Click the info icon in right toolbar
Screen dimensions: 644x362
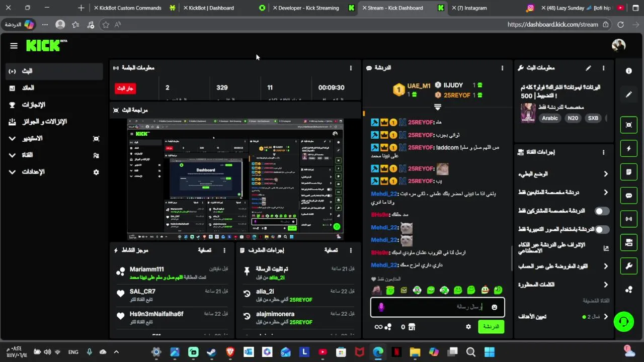coord(628,71)
